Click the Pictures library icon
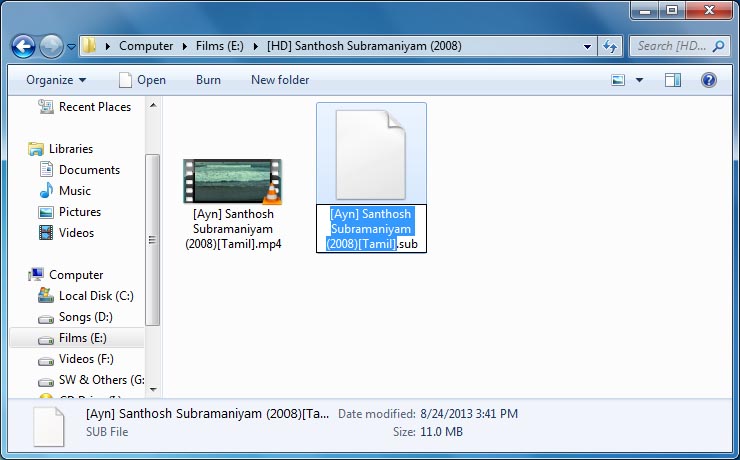Screen dimensions: 740x460 pos(46,212)
